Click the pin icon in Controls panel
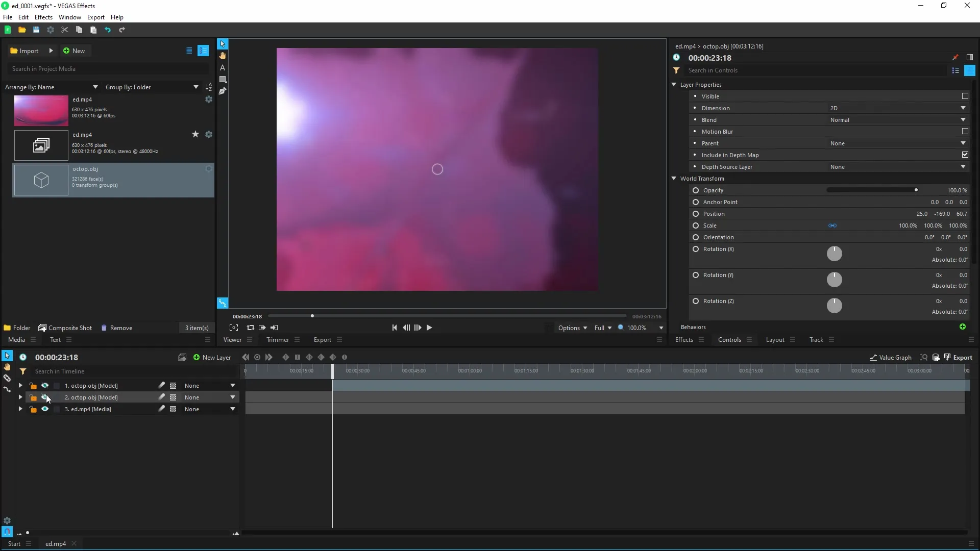Viewport: 980px width, 551px height. point(955,57)
